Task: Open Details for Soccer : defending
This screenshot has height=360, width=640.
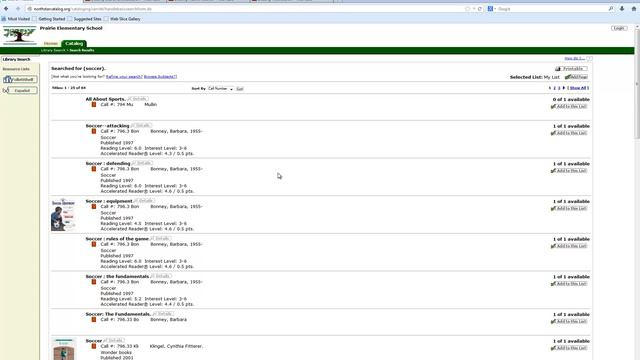Action: coord(142,163)
